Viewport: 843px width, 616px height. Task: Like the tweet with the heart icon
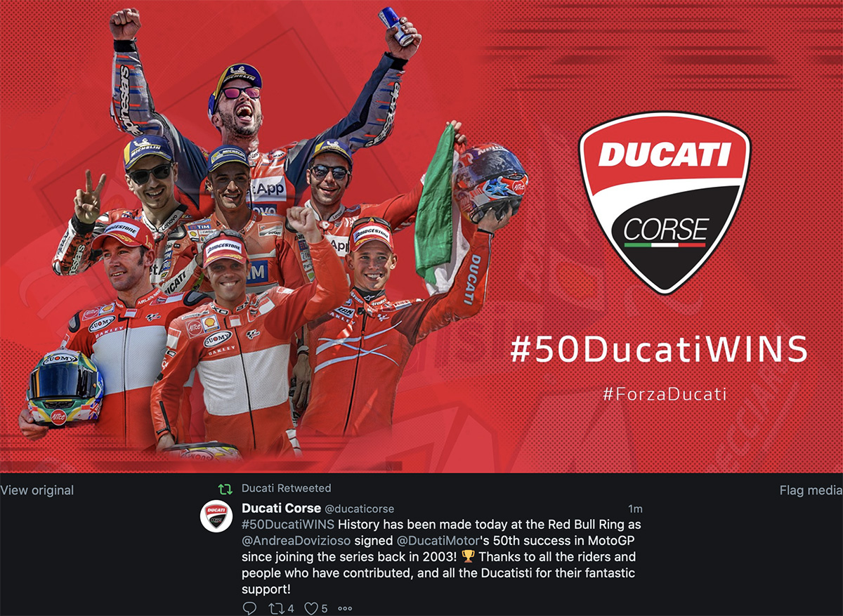[x=311, y=608]
